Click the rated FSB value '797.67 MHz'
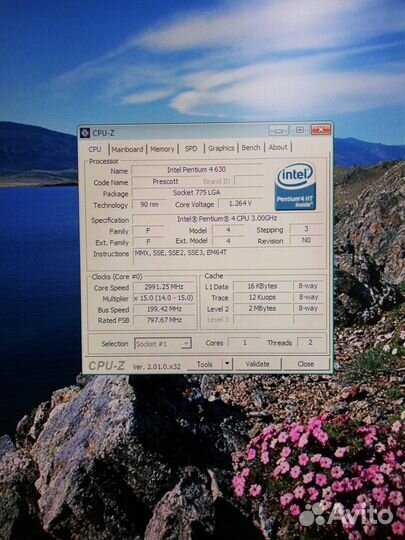The width and height of the screenshot is (405, 540). pyautogui.click(x=164, y=320)
